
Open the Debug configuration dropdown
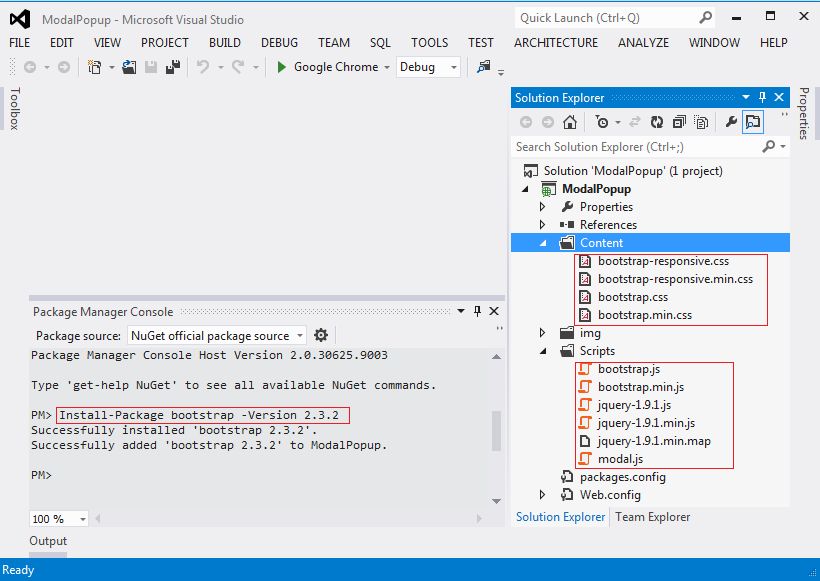453,67
